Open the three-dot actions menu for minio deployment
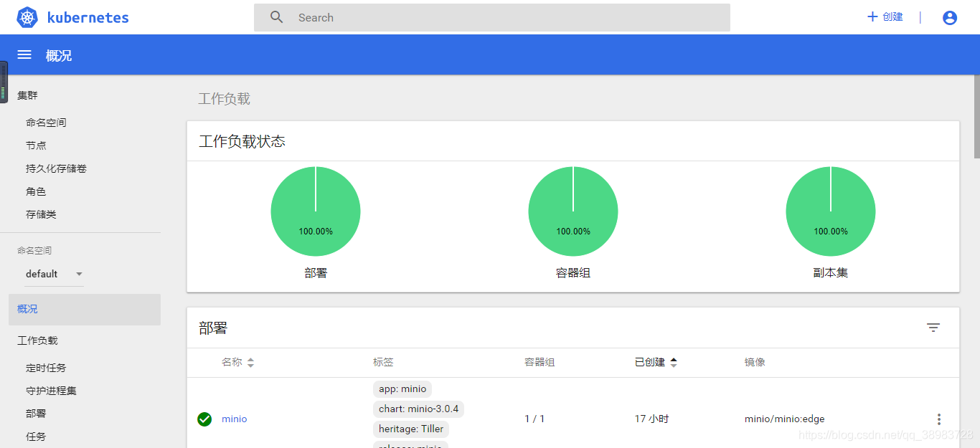The width and height of the screenshot is (980, 448). [939, 419]
